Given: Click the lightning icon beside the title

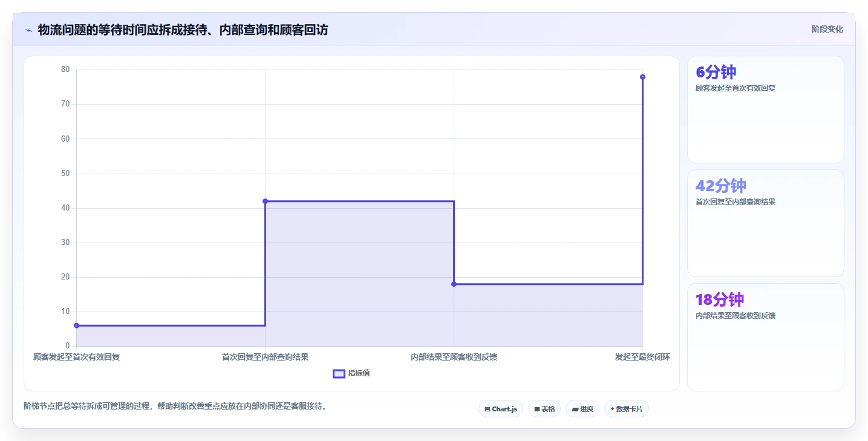Looking at the screenshot, I should click(28, 30).
